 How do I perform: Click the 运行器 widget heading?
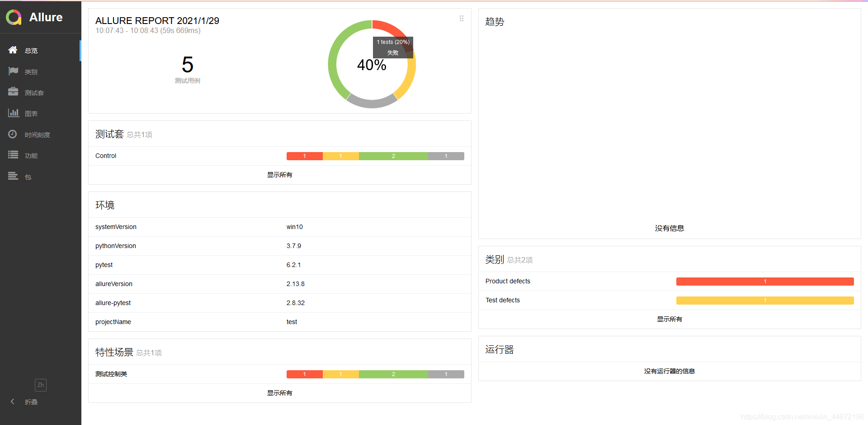coord(500,349)
